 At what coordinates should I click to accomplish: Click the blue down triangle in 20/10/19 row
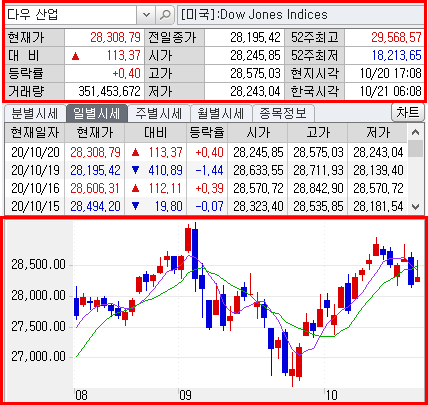coord(135,171)
